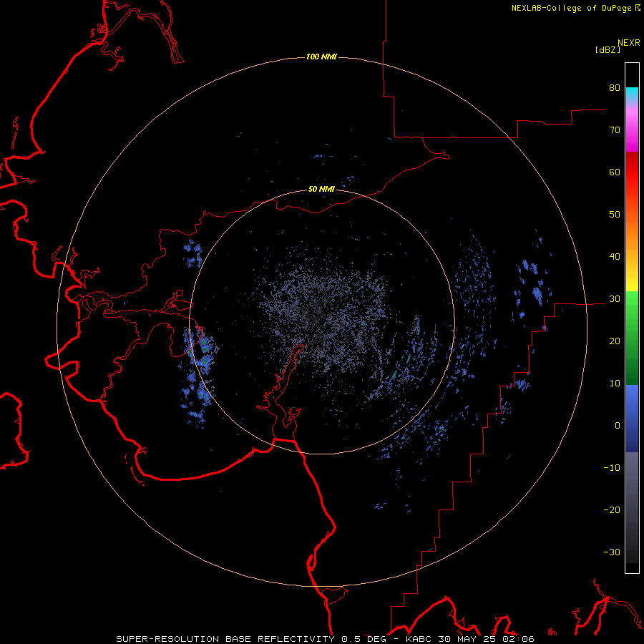
Task: Click the 10 value on dBZ scale
Action: [x=615, y=384]
